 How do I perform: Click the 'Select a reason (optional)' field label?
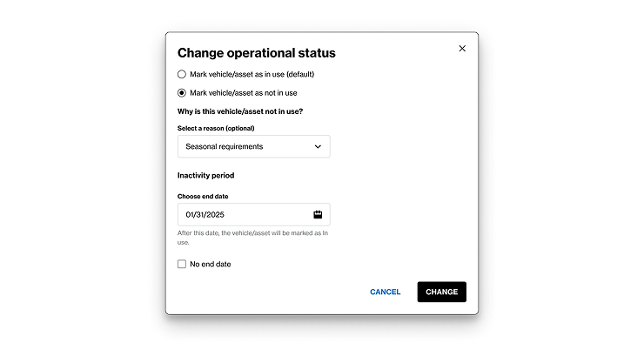click(216, 128)
